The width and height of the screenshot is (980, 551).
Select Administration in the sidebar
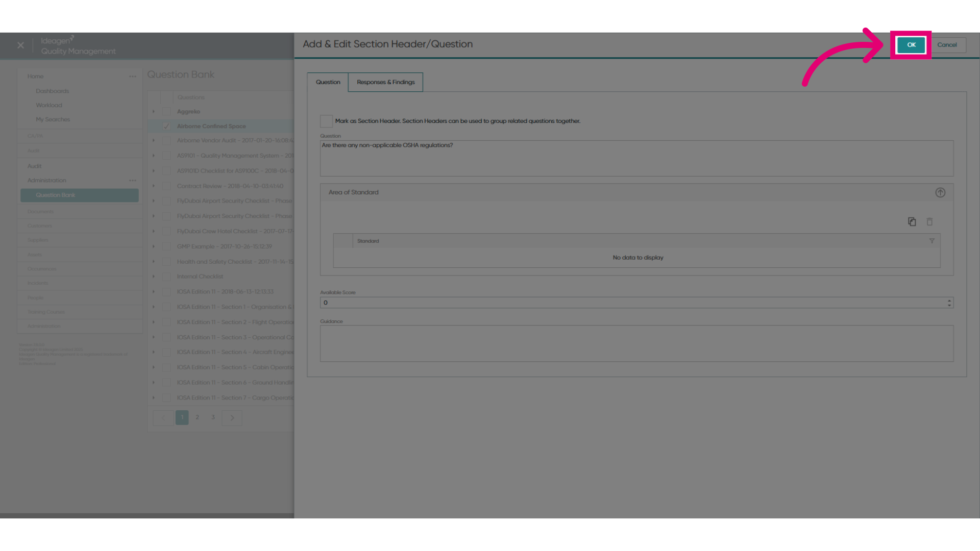[46, 181]
